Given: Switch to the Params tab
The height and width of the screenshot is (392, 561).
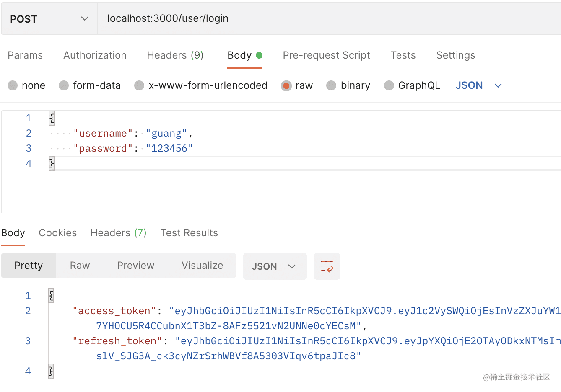Looking at the screenshot, I should click(25, 55).
